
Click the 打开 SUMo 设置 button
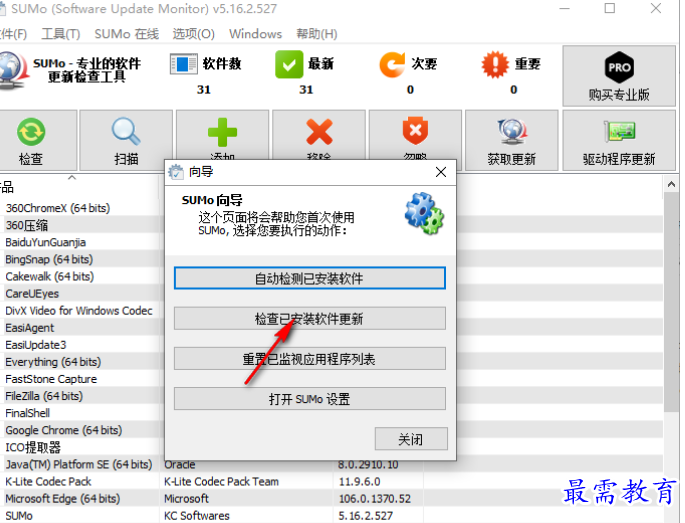310,398
